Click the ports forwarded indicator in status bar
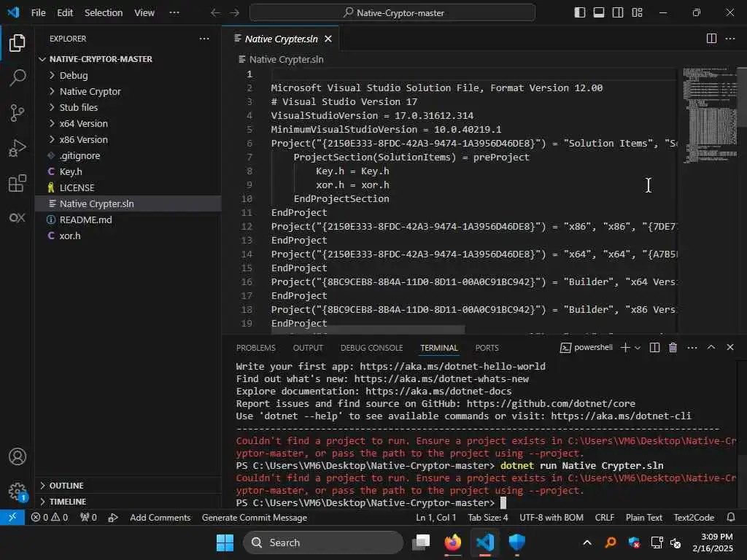Viewport: 747px width, 560px height. (x=88, y=518)
